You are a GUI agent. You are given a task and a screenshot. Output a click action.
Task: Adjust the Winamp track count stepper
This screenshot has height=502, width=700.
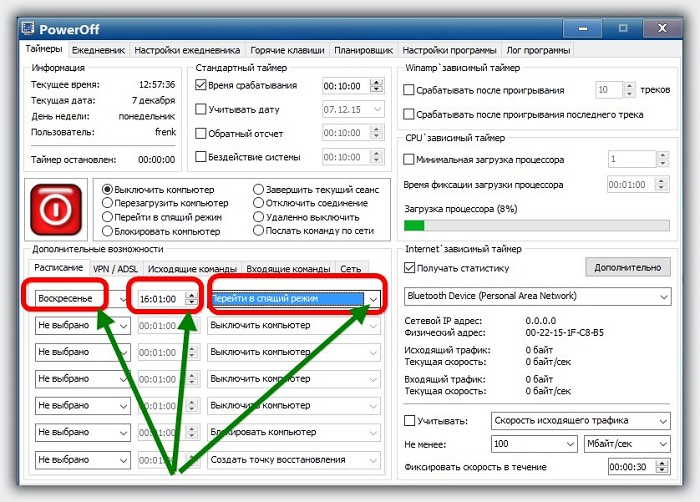pos(629,90)
